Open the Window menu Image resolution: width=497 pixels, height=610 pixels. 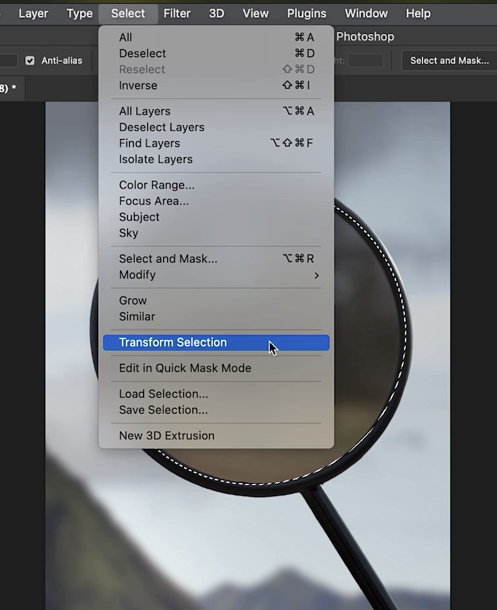[366, 14]
